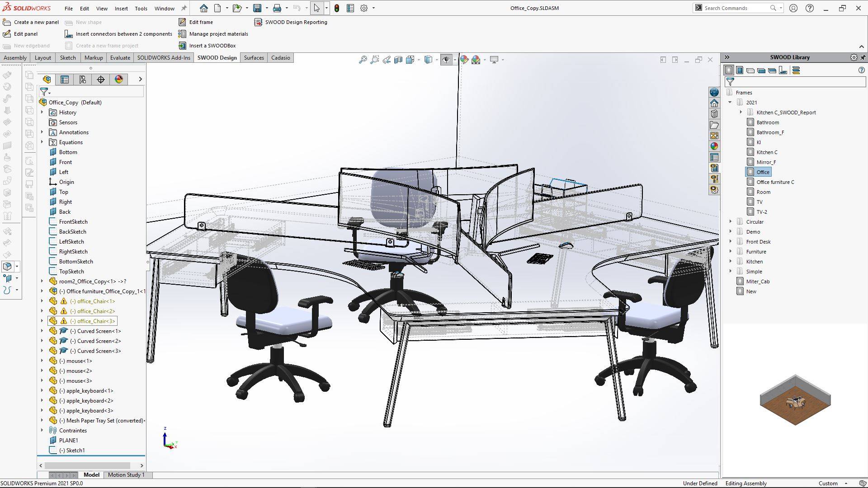This screenshot has height=488, width=868.
Task: Expand the Furniture library folder
Action: (730, 251)
